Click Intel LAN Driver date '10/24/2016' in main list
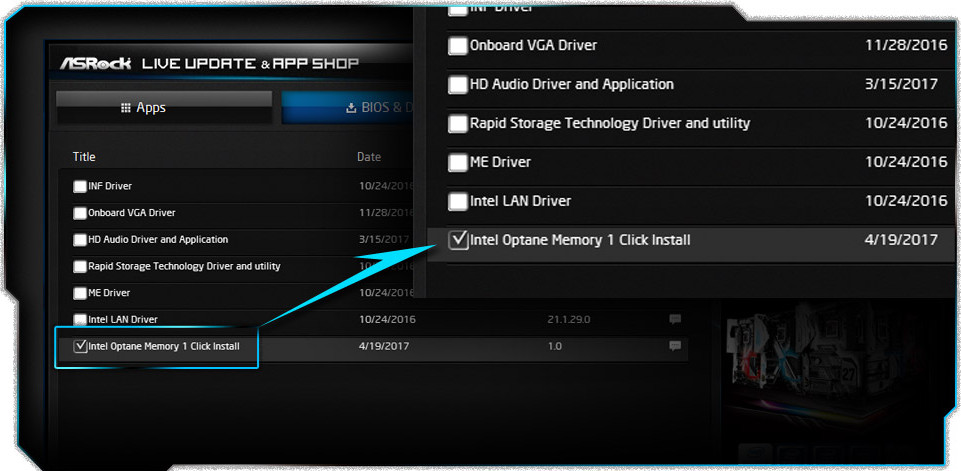The height and width of the screenshot is (471, 961). pos(387,320)
